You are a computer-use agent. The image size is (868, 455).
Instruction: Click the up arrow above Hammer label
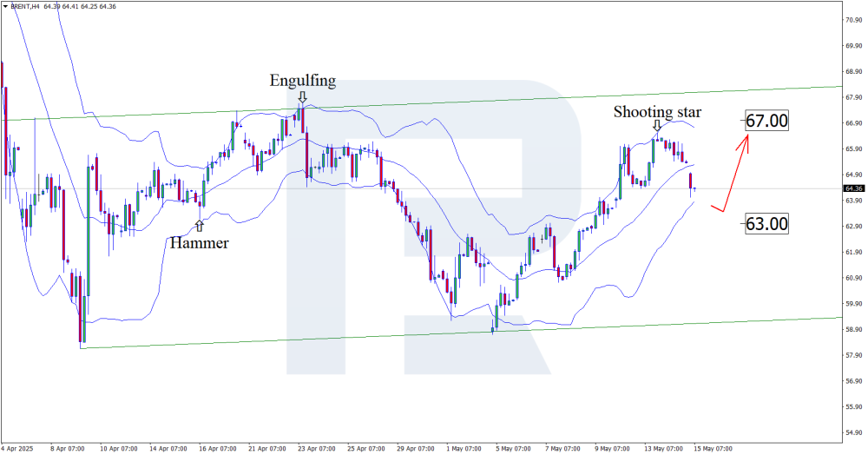click(200, 226)
